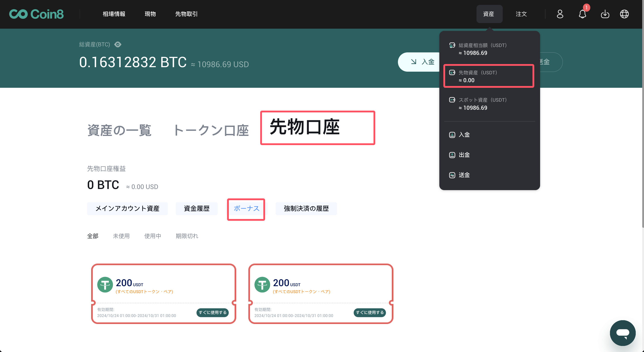Switch to the トークン口座 tab
The width and height of the screenshot is (644, 352).
[211, 130]
